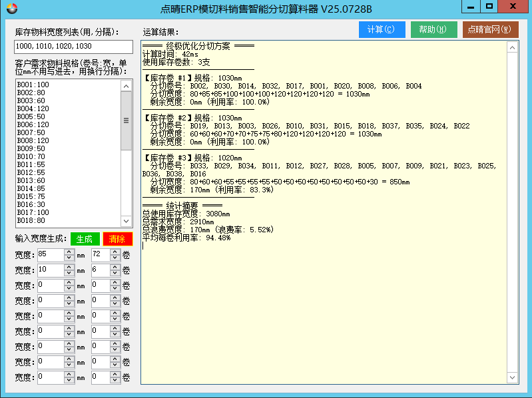This screenshot has height=398, width=532.
Task: Increase the width value 85 with its up arrow
Action: 69,251
